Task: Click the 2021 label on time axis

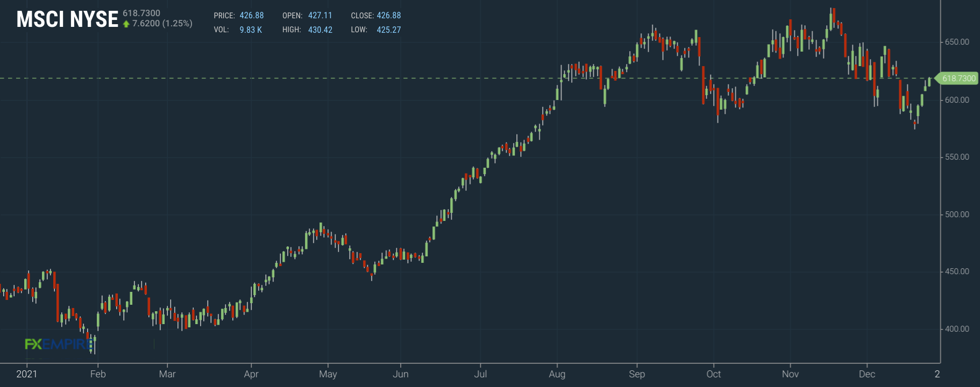Action: [27, 374]
